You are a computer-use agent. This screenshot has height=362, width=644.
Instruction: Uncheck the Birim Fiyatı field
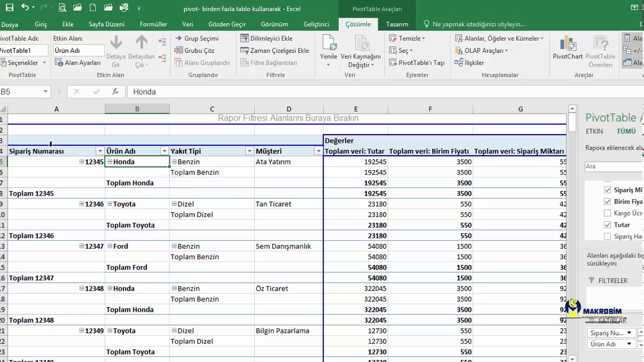click(607, 202)
